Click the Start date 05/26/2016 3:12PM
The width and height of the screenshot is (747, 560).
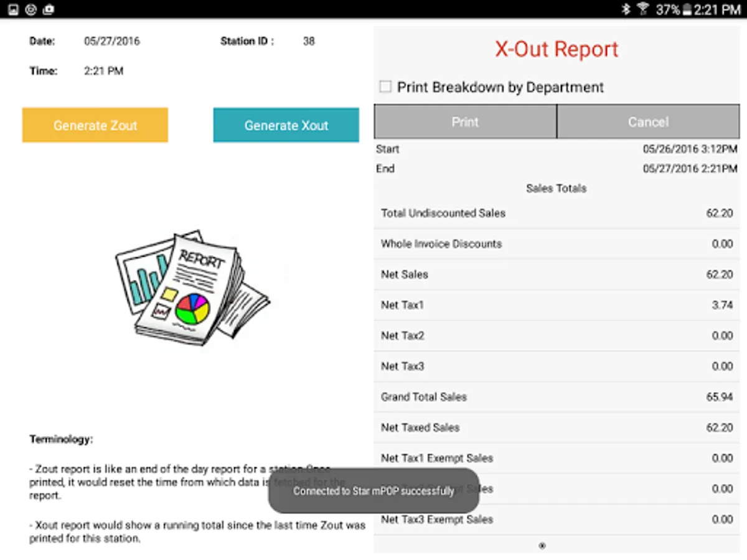pos(690,149)
